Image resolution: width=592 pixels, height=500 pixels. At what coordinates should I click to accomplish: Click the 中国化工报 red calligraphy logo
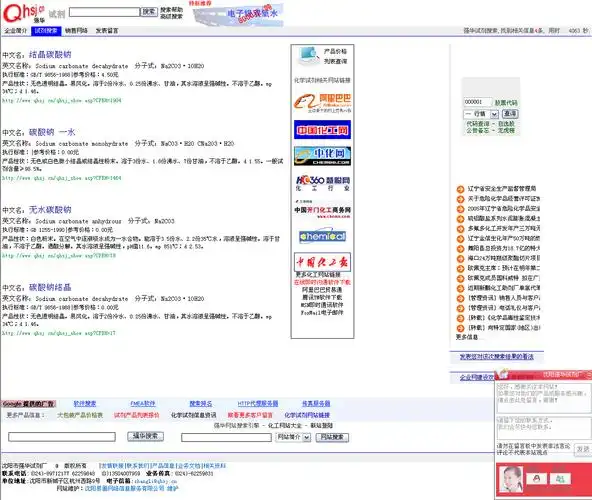[x=322, y=262]
